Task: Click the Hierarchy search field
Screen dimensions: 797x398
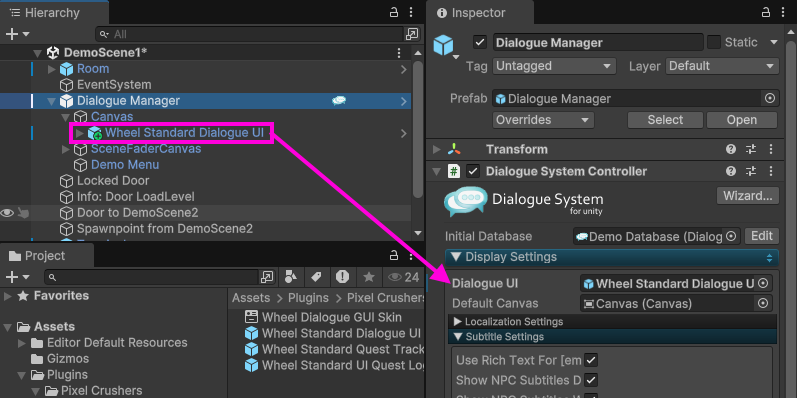Action: click(x=249, y=34)
